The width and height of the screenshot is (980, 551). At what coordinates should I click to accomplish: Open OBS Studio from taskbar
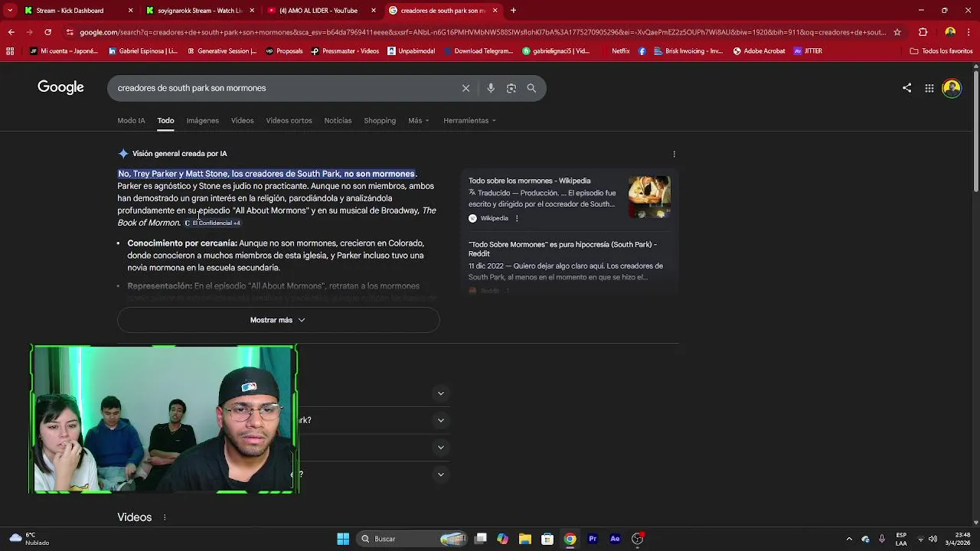(x=638, y=539)
